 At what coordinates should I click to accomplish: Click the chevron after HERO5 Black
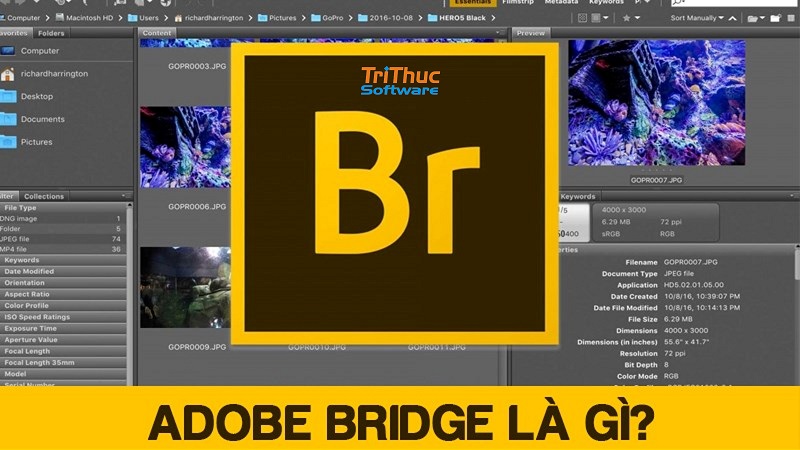(x=493, y=18)
